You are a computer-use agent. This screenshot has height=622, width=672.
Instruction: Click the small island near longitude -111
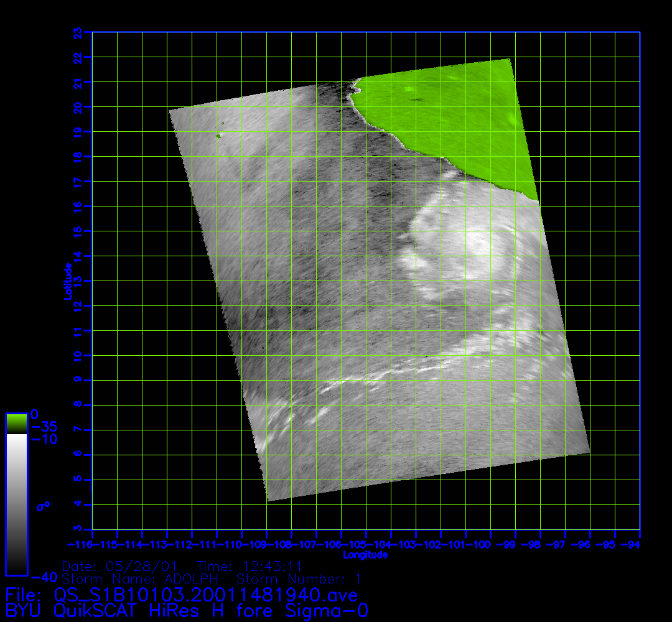(219, 136)
